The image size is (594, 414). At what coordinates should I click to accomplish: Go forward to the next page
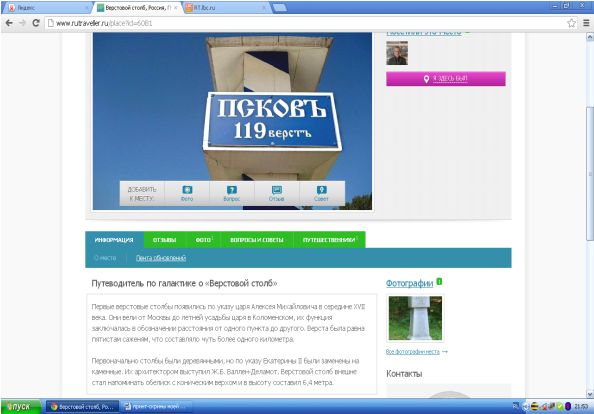22,23
